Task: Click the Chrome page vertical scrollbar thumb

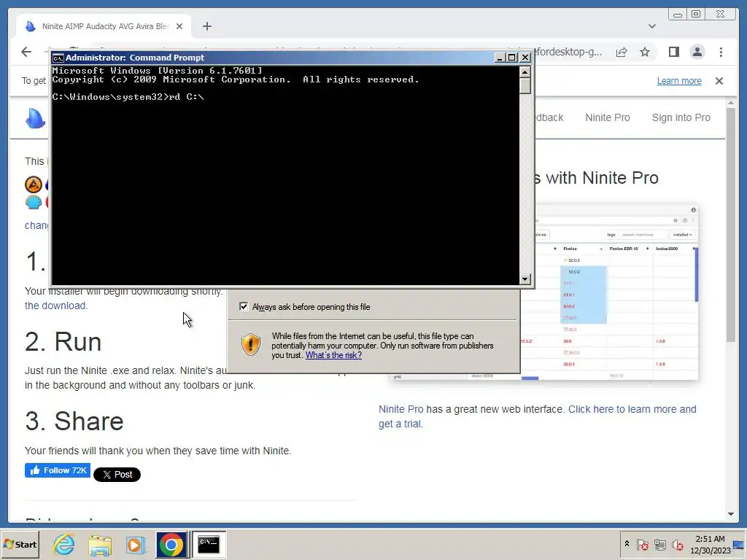Action: click(731, 225)
